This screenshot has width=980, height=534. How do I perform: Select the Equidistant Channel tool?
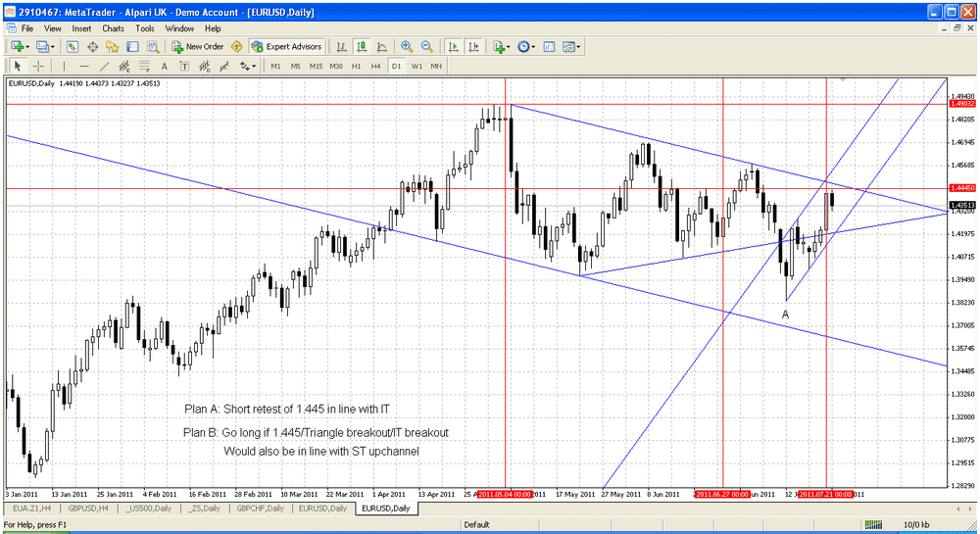tap(124, 66)
